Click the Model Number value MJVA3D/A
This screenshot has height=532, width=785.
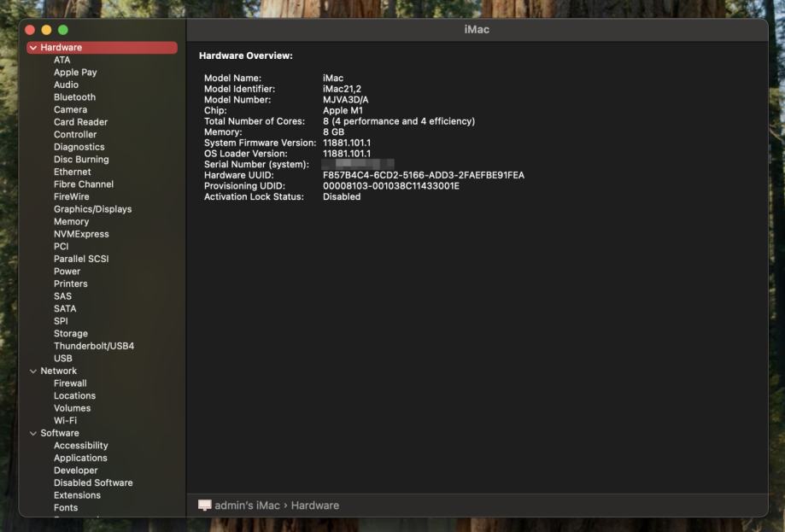[345, 100]
